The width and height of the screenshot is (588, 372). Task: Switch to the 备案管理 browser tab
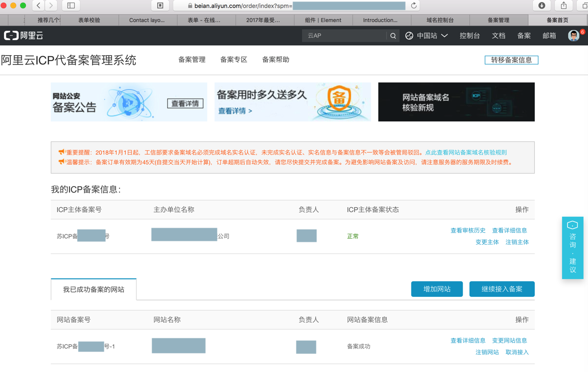[x=498, y=20]
